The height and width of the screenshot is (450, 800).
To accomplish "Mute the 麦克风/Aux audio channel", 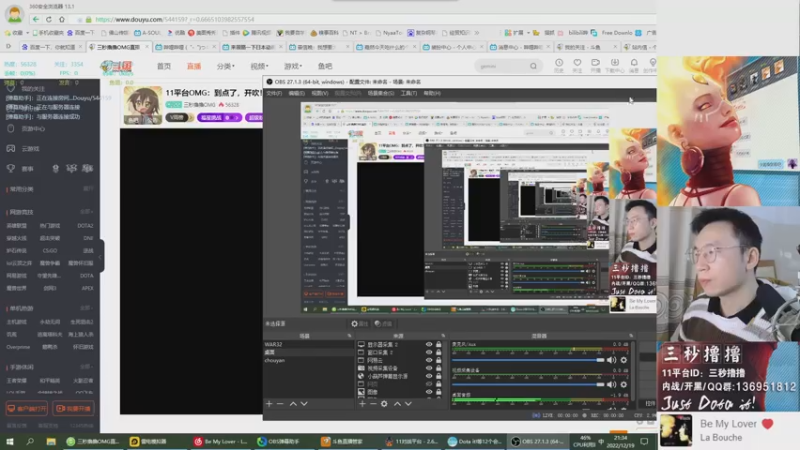I will coord(612,360).
